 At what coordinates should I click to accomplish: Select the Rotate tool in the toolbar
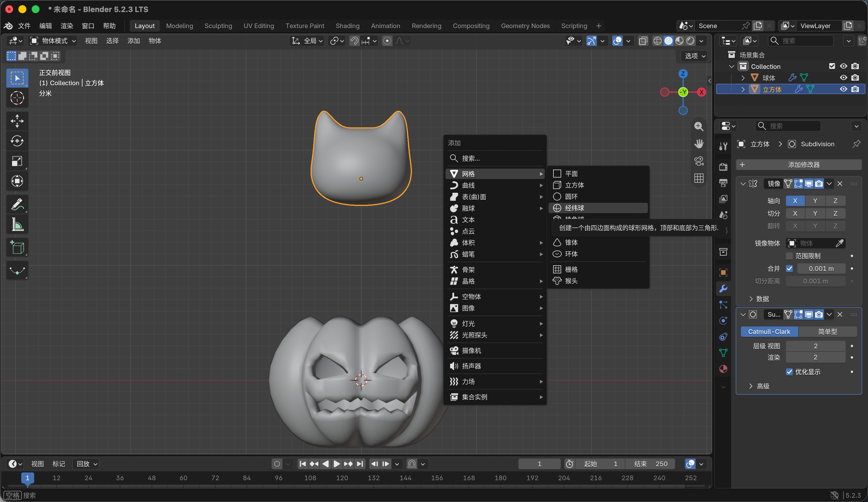pyautogui.click(x=17, y=141)
